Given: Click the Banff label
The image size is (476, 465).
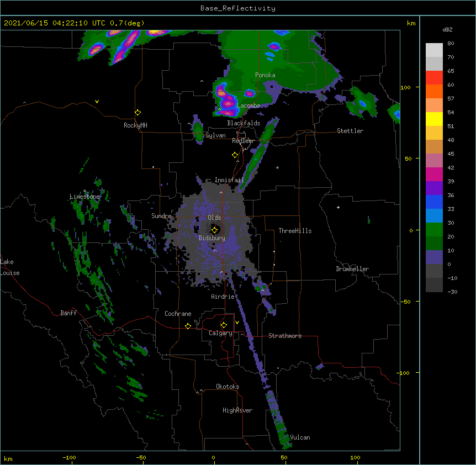Looking at the screenshot, I should click(x=68, y=313).
